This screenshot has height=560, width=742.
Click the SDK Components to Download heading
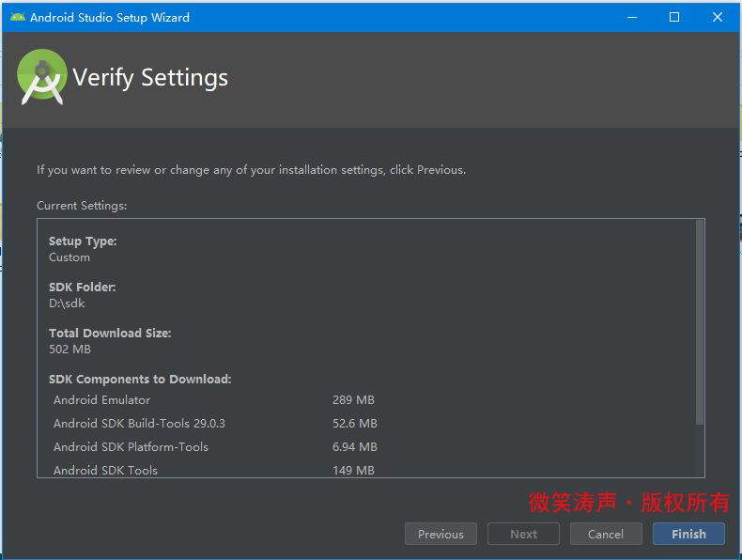(x=140, y=380)
